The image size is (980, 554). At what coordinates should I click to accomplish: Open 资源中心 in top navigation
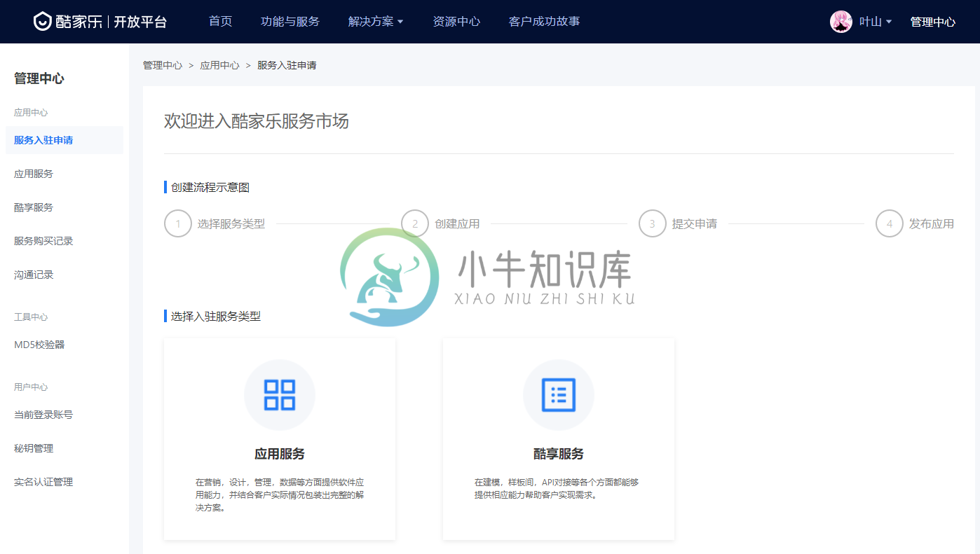pos(456,22)
